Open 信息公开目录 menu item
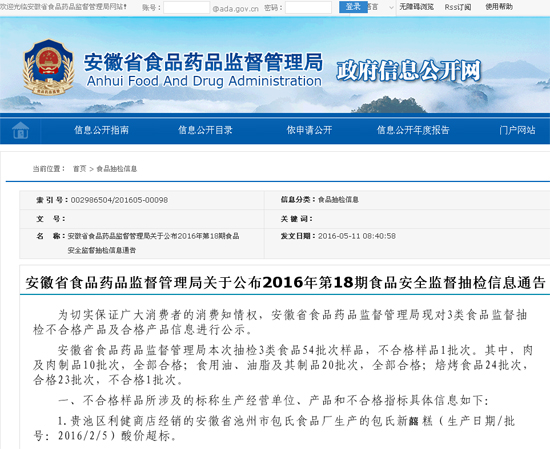Viewport: 550px width, 449px height. pyautogui.click(x=205, y=130)
